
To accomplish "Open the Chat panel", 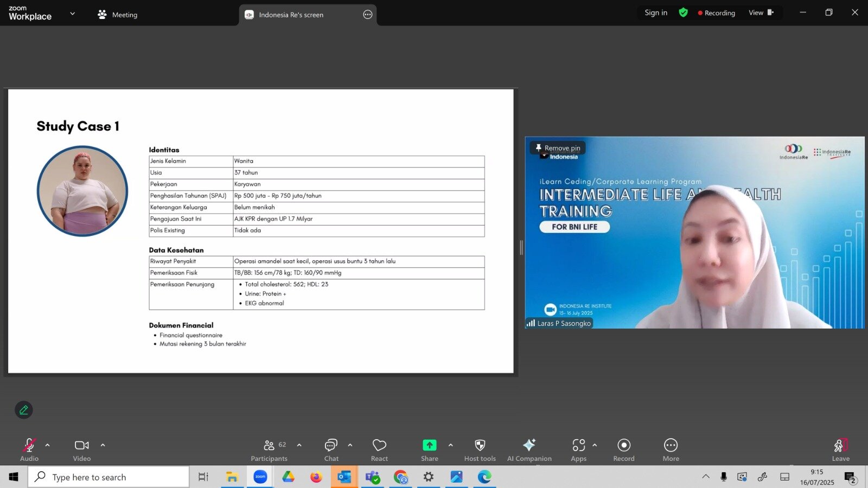I will coord(331,450).
